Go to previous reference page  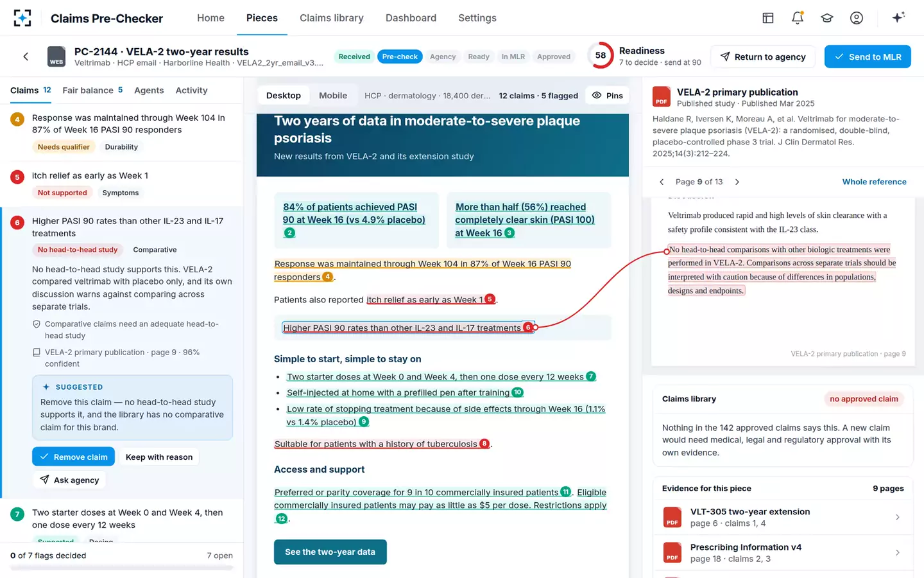coord(662,182)
